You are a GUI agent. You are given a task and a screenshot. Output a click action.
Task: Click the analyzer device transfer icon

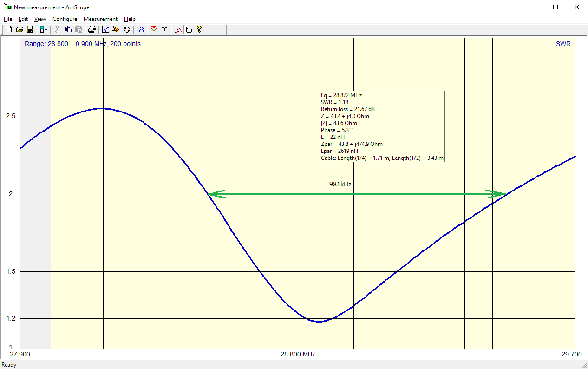pyautogui.click(x=44, y=30)
